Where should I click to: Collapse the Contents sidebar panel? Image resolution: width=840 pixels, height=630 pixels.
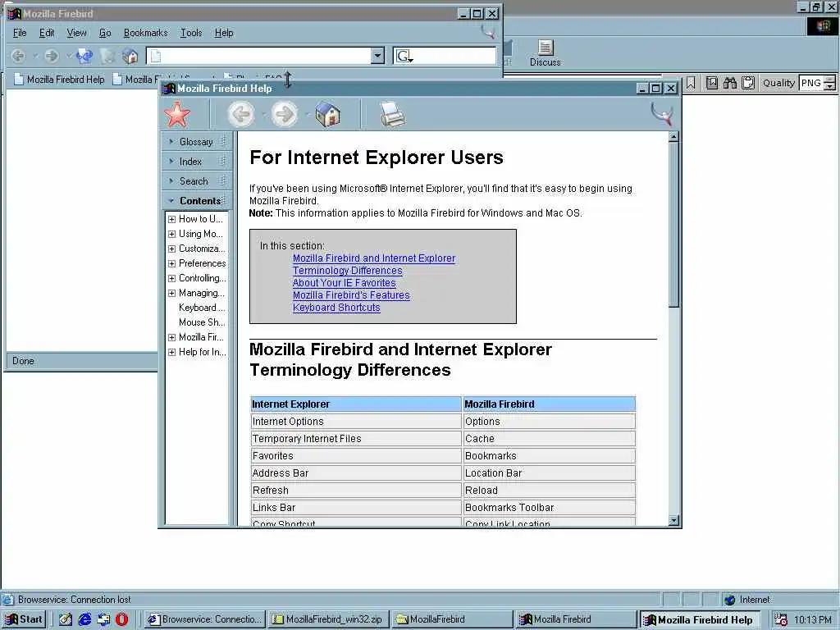point(197,201)
